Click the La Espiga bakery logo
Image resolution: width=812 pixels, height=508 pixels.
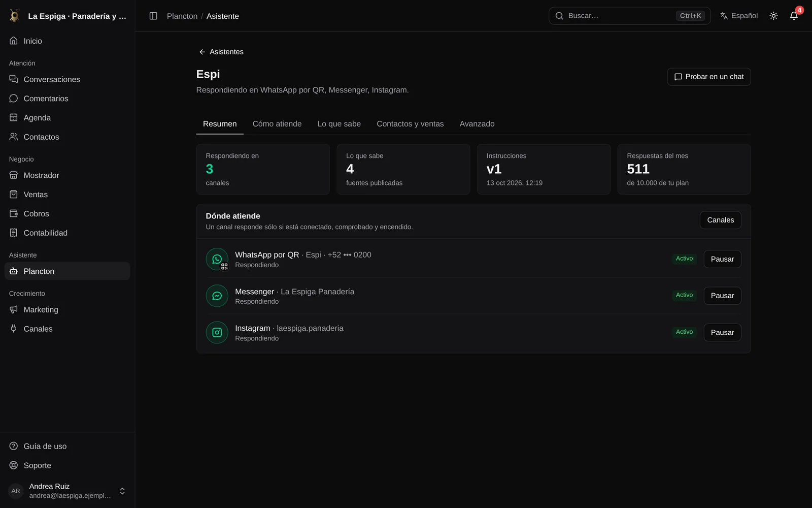pos(15,16)
